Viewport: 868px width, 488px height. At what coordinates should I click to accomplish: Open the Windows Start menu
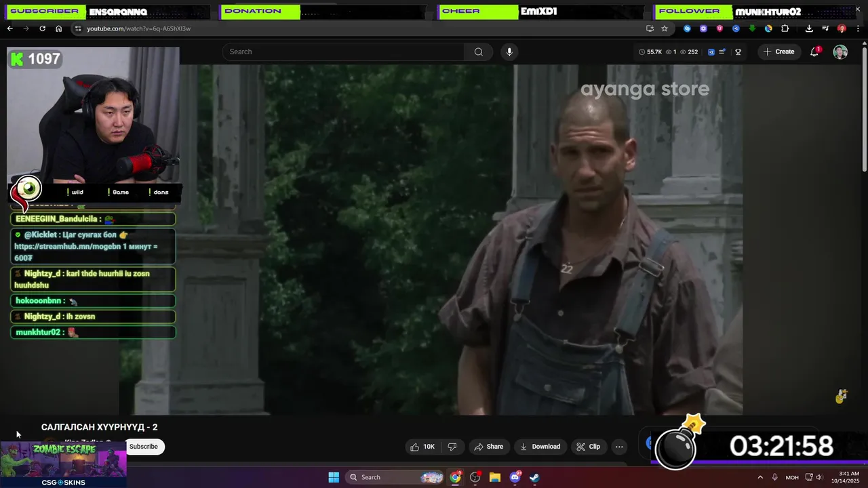tap(334, 477)
